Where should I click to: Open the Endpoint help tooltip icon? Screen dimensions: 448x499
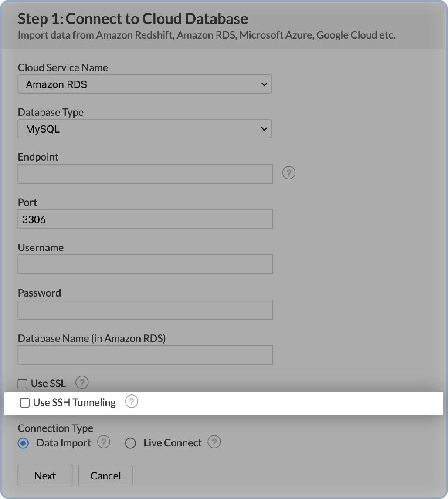[288, 173]
